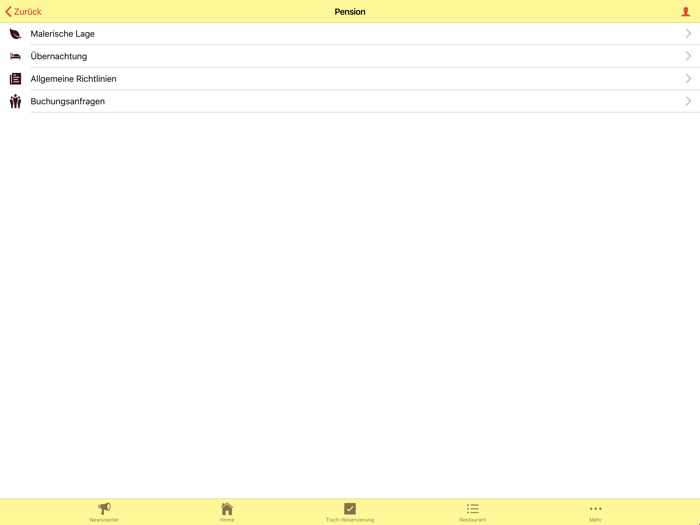This screenshot has width=700, height=525.
Task: Expand Malerische Lage via its chevron
Action: pos(688,33)
